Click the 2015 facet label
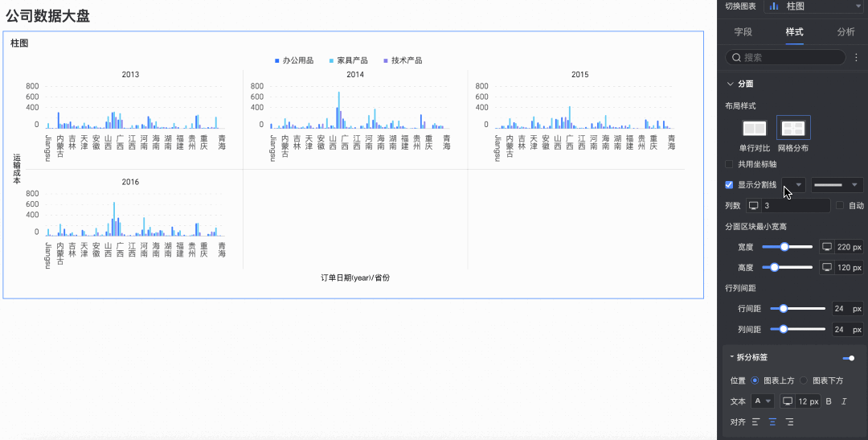This screenshot has width=868, height=440. tap(580, 74)
